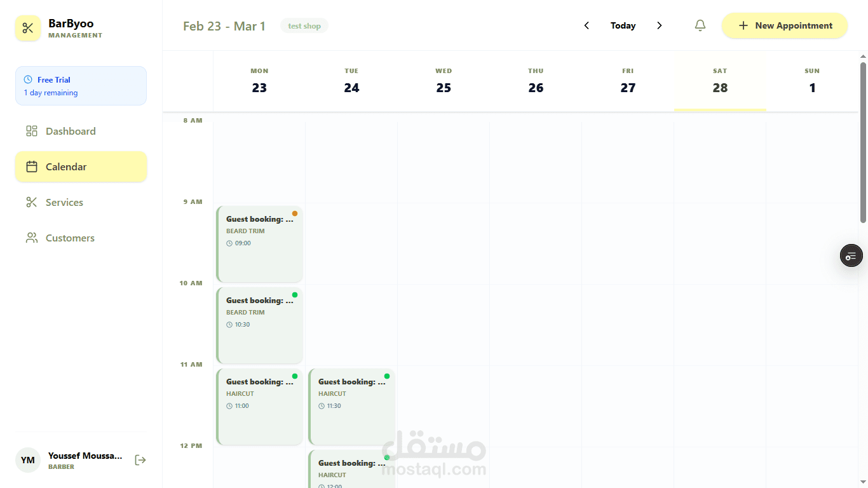Viewport: 868px width, 488px height.
Task: Click the Youssef Moussa profile name
Action: pos(85,456)
